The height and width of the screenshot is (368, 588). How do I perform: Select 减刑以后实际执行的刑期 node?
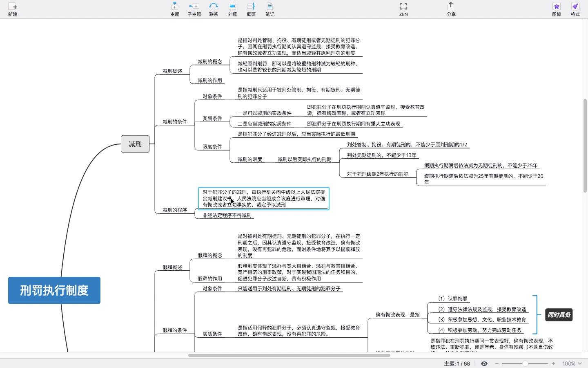point(305,159)
